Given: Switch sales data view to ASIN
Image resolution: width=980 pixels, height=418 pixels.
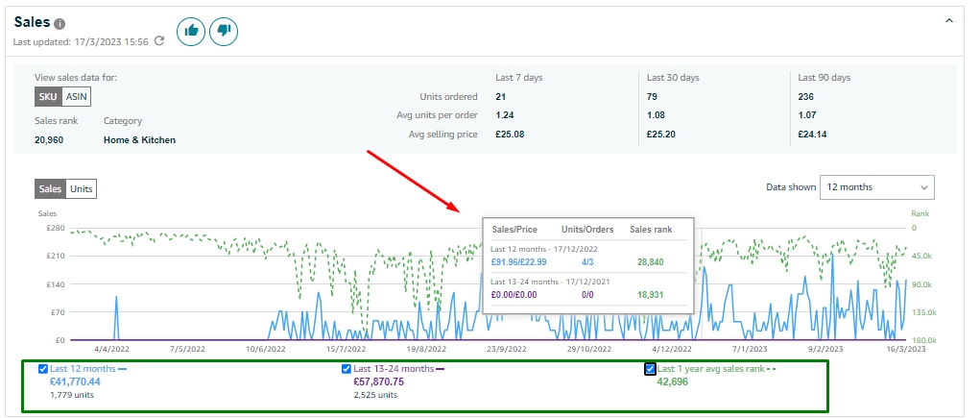Looking at the screenshot, I should [77, 96].
